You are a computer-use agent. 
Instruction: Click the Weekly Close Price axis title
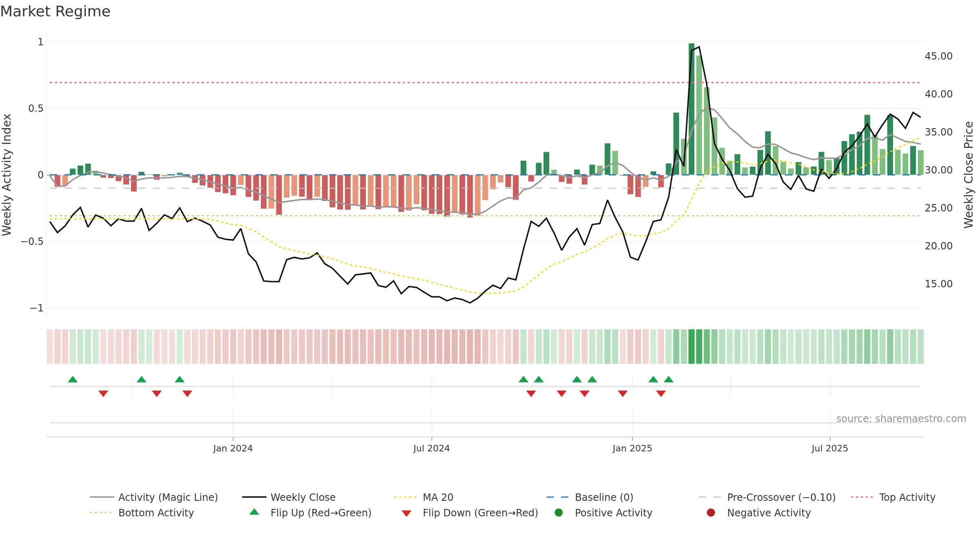(x=969, y=175)
